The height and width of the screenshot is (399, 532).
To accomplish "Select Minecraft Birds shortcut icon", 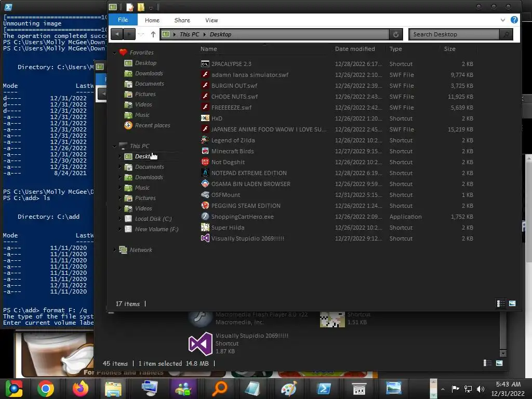I will coord(205,151).
